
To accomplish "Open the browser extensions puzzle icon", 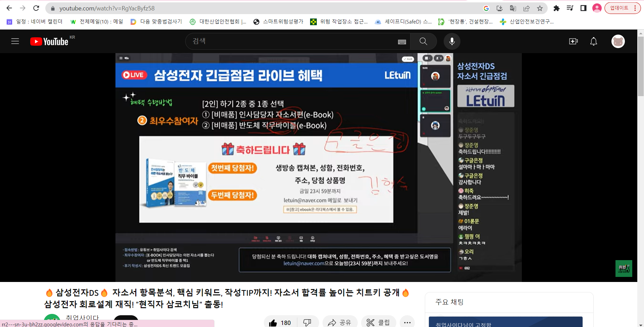I will (556, 8).
